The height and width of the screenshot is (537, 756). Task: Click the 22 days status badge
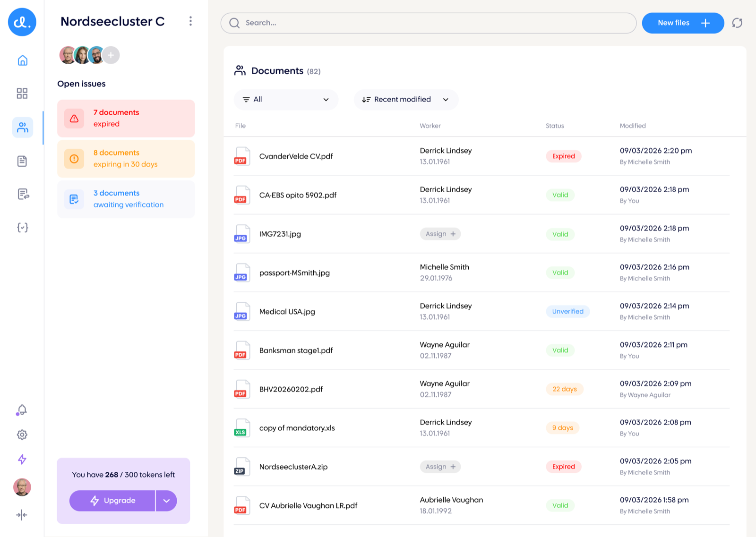click(565, 389)
